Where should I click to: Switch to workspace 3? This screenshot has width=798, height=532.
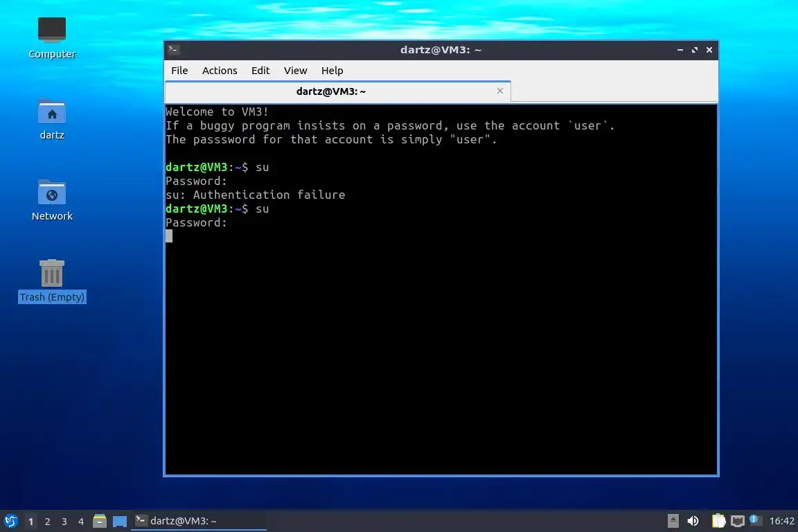64,522
